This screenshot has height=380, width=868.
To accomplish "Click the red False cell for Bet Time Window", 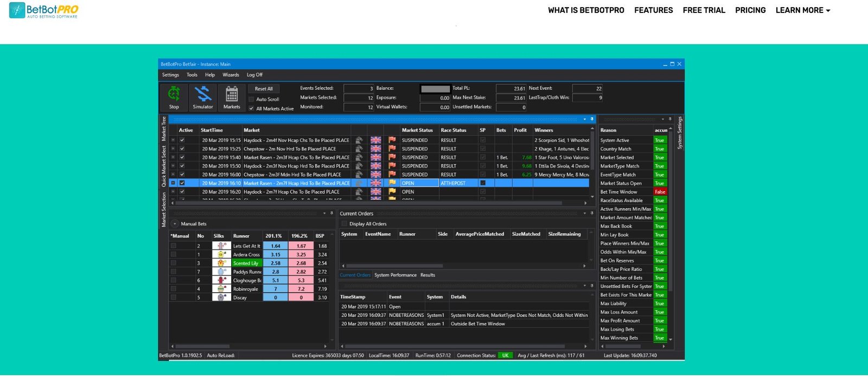I will coord(660,192).
